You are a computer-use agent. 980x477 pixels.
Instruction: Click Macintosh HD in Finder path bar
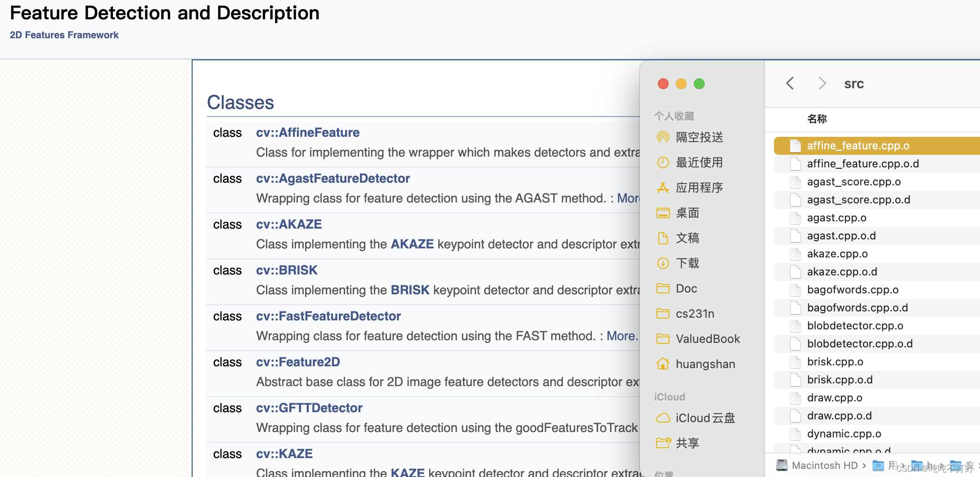(824, 465)
